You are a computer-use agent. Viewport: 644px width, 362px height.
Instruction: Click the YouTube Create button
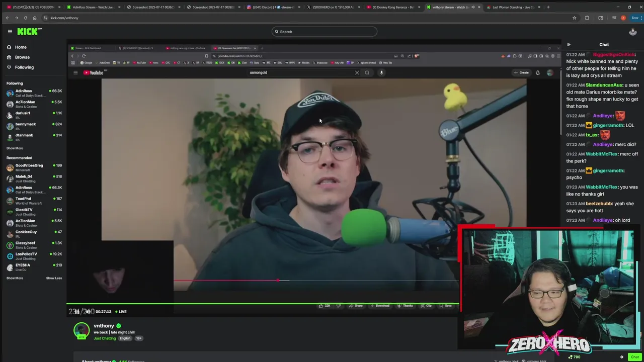(x=521, y=72)
